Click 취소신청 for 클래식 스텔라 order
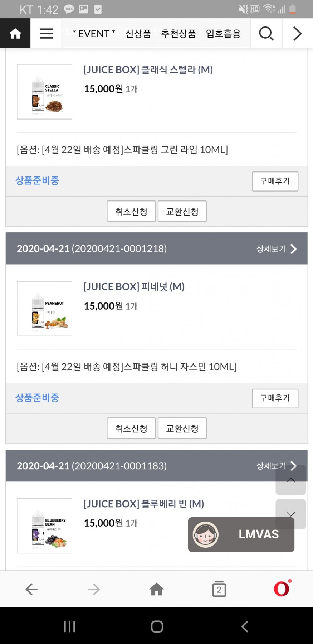The width and height of the screenshot is (313, 644). click(131, 211)
